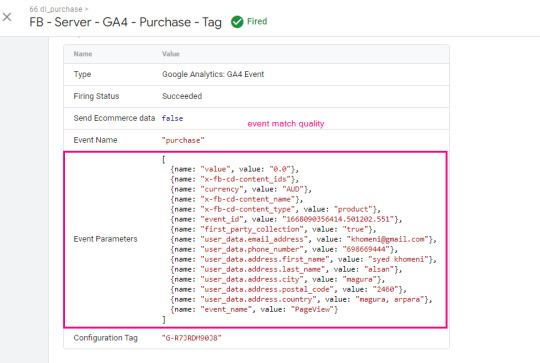Select the 'user_data.address.country' line
Viewport: 540px width, 363px height.
[301, 299]
